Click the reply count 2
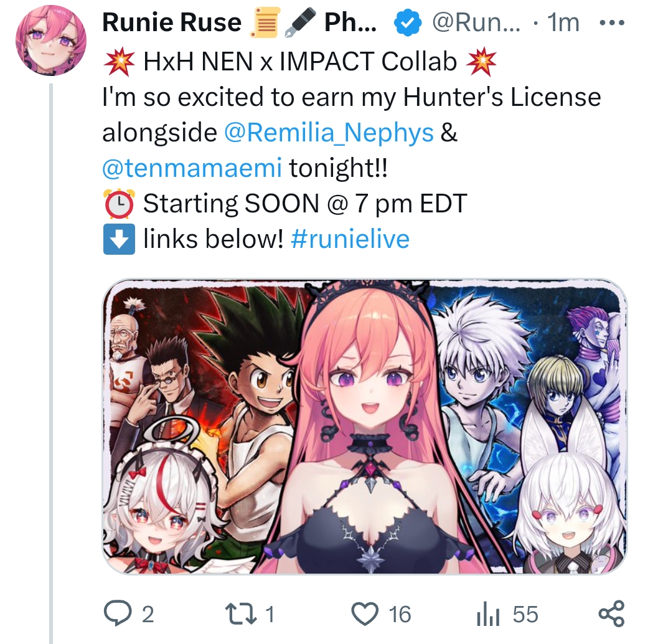Image resolution: width=658 pixels, height=644 pixels. 148,615
